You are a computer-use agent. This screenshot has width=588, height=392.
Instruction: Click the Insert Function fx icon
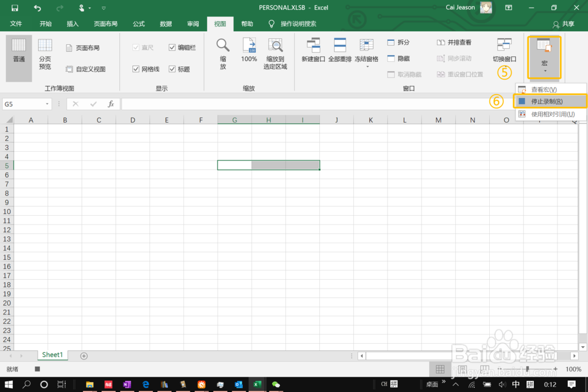[x=111, y=104]
